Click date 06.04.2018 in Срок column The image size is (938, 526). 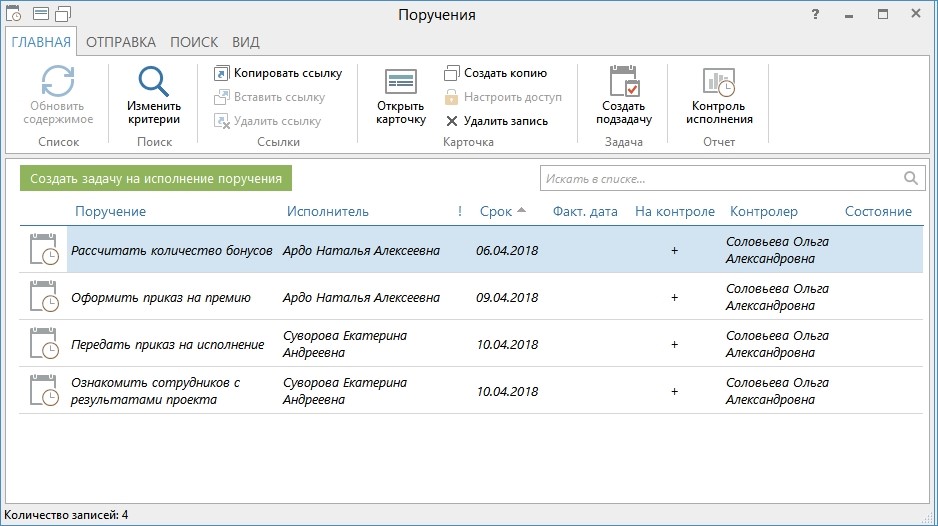507,250
